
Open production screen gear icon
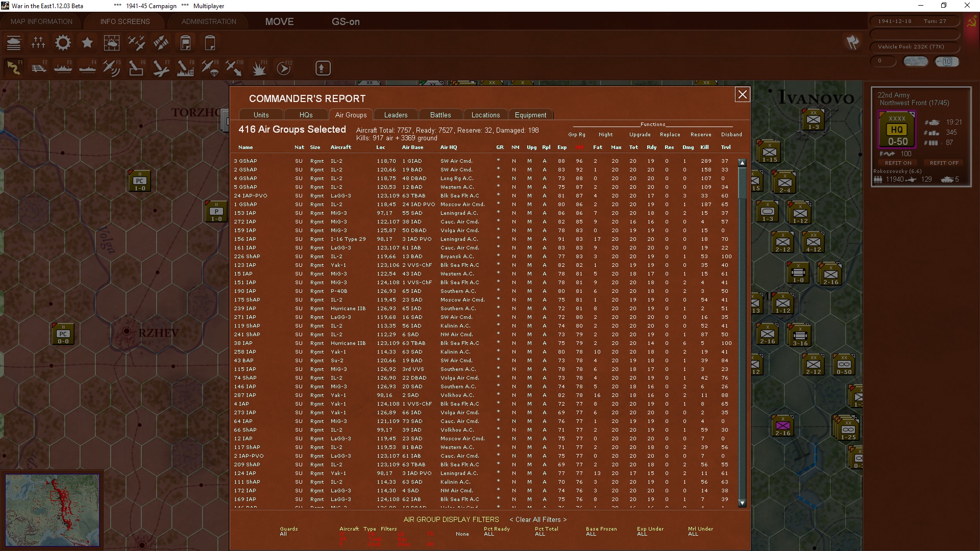pos(63,43)
